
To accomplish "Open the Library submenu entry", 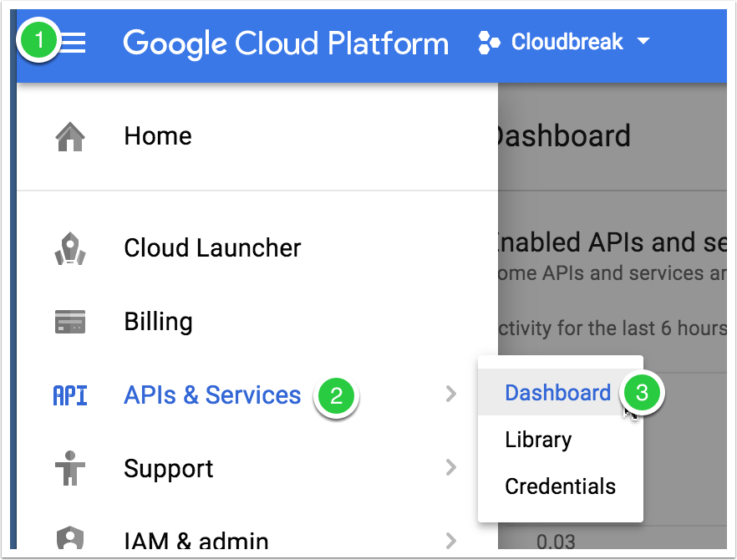I will click(537, 440).
